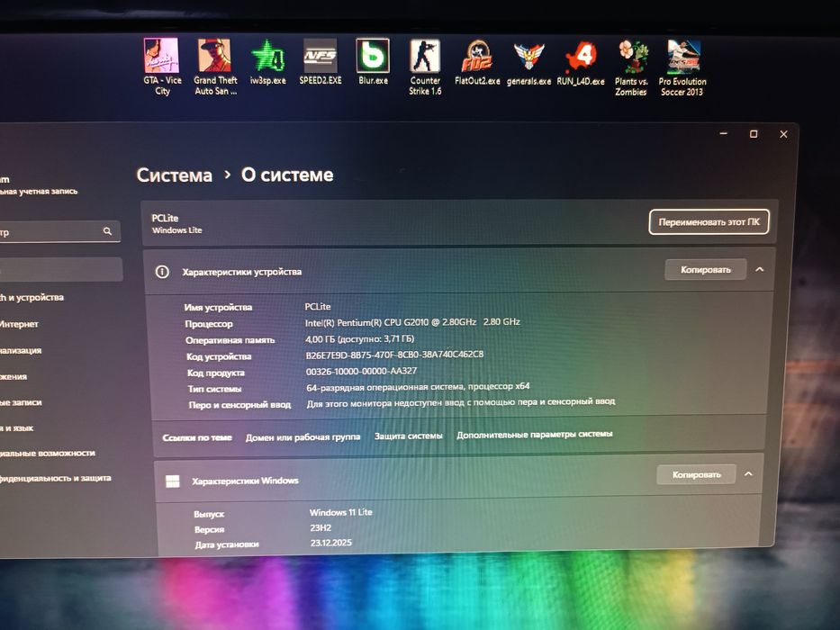
Task: Go back to Система breadcrumb
Action: tap(174, 175)
